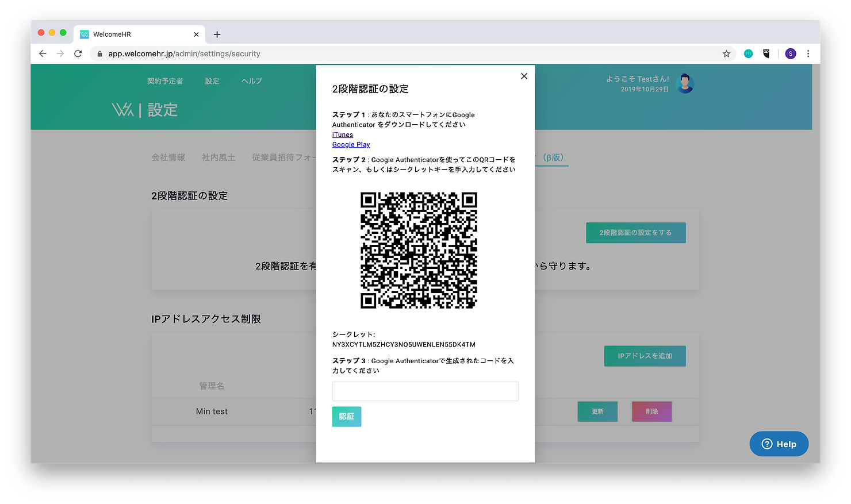This screenshot has width=851, height=504.
Task: Reload the page with the refresh icon
Action: (78, 53)
